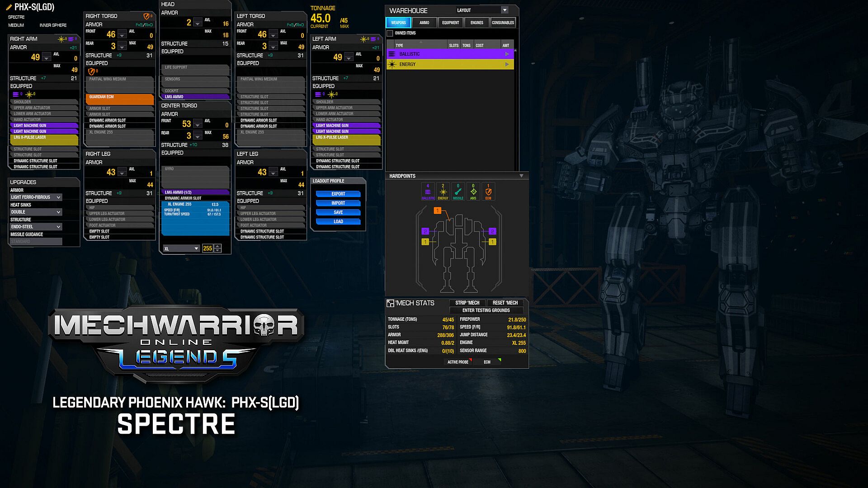This screenshot has height=488, width=868.
Task: Click the Ballistic hardpoint icon
Action: pos(428,192)
